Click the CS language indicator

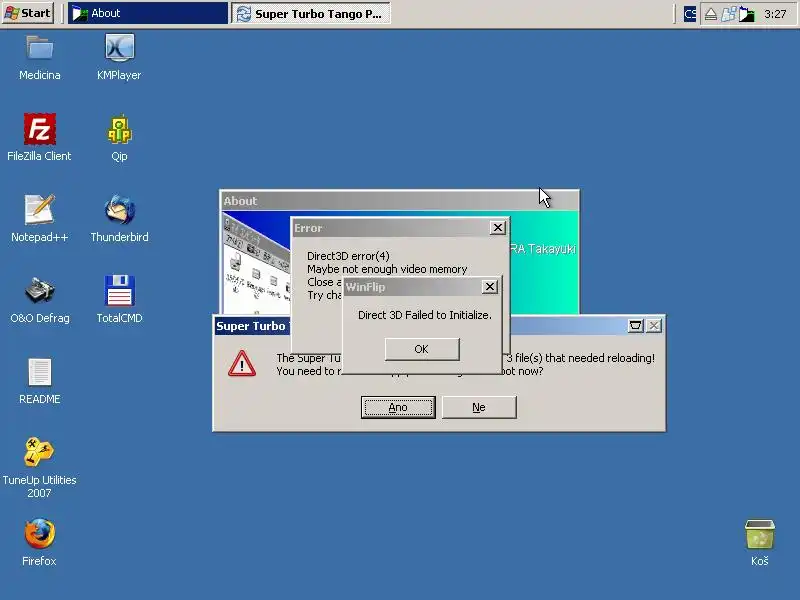click(x=690, y=14)
